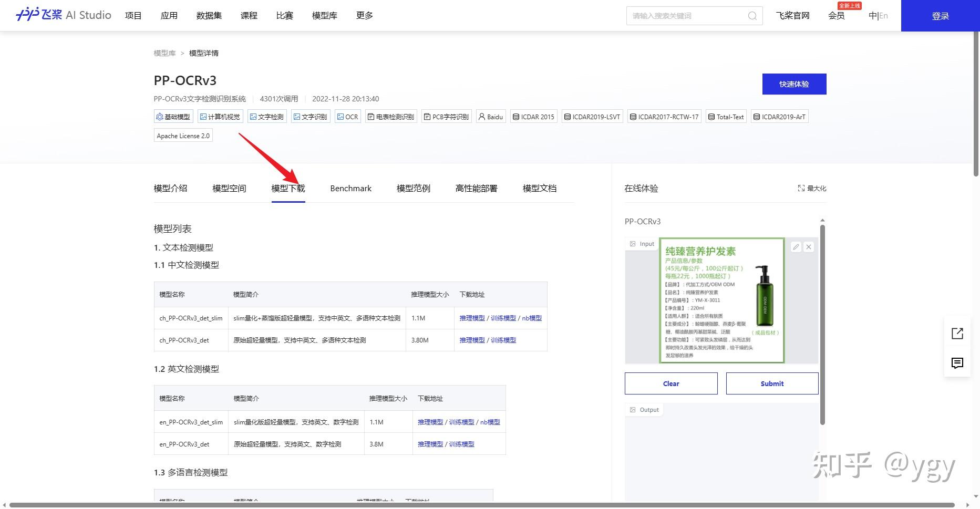Click the 基础模型 tag
Screen dimensions: 980x509
pyautogui.click(x=173, y=117)
